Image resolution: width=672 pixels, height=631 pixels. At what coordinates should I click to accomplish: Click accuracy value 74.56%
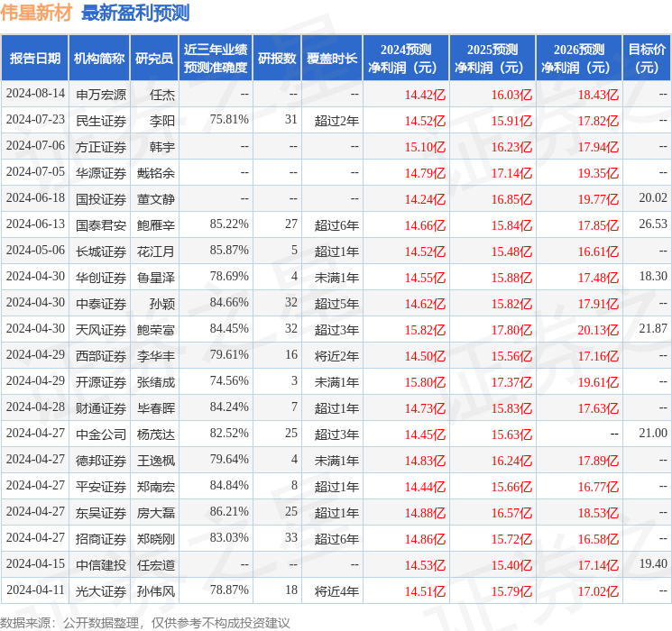click(x=229, y=380)
